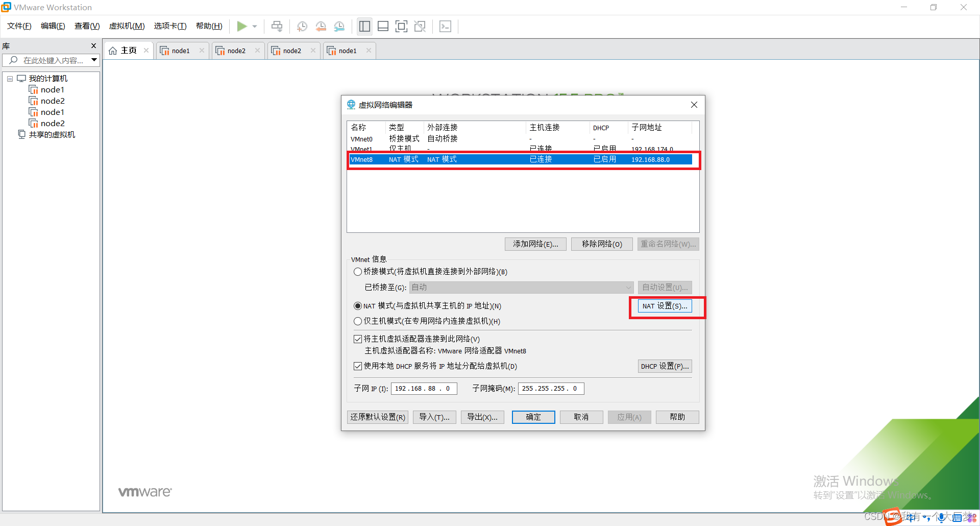Open the 文件(F) menu
Screen dimensions: 980x526
click(19, 26)
